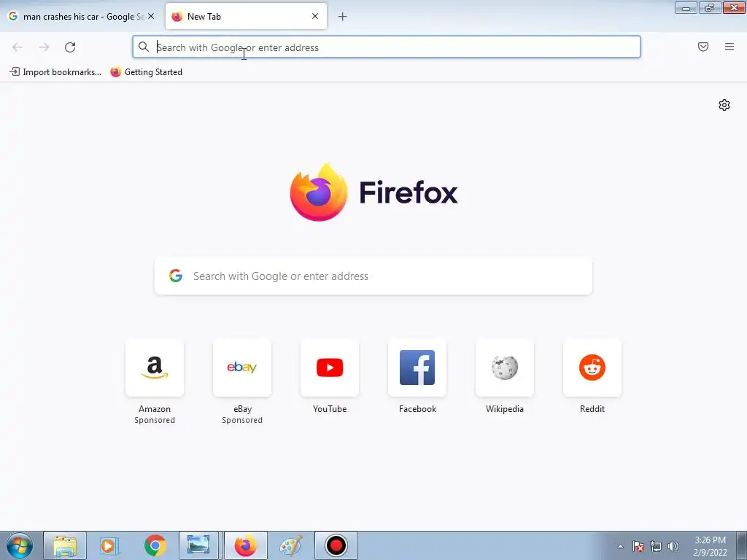The width and height of the screenshot is (747, 560).
Task: Focus the address bar search field
Action: coord(387,47)
